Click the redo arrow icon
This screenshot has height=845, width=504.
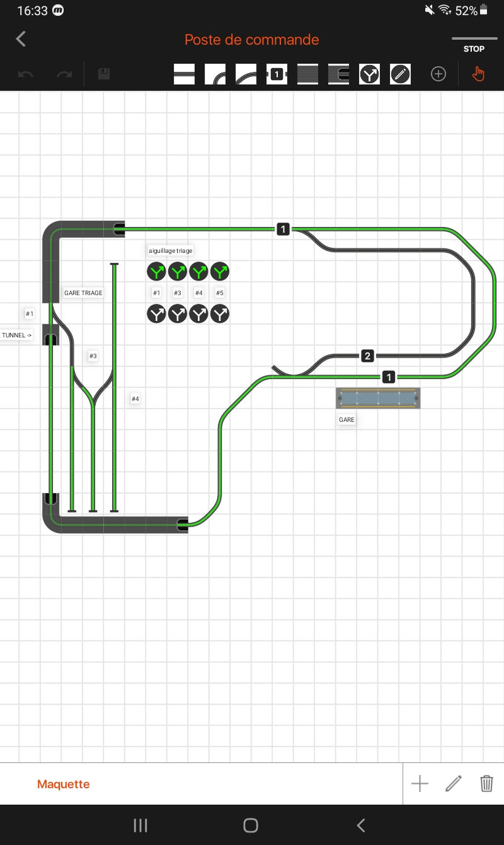64,74
